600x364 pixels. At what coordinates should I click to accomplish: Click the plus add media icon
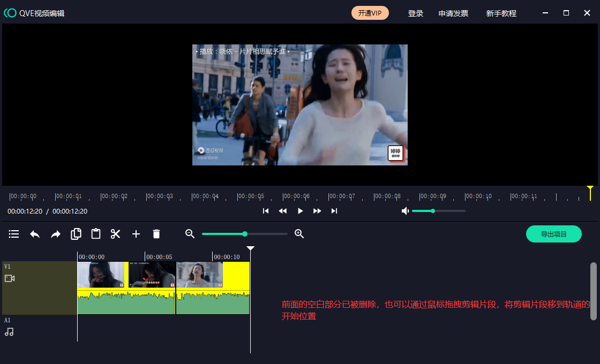(136, 234)
